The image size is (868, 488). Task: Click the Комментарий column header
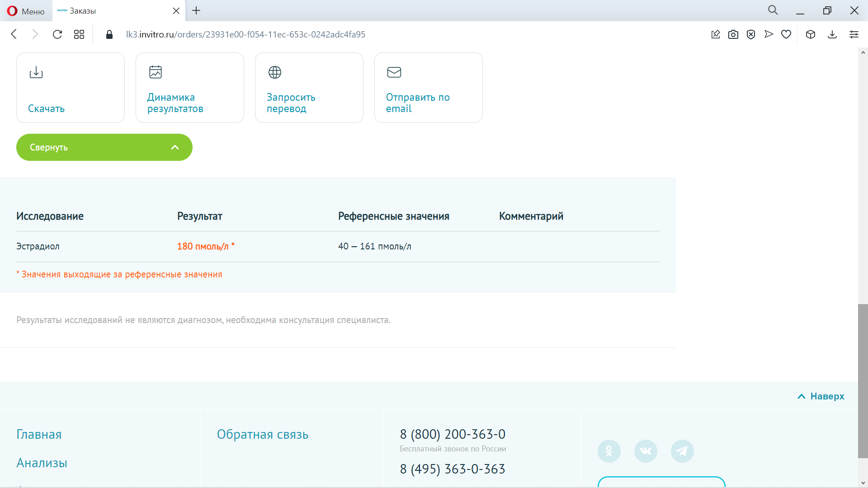coord(531,216)
